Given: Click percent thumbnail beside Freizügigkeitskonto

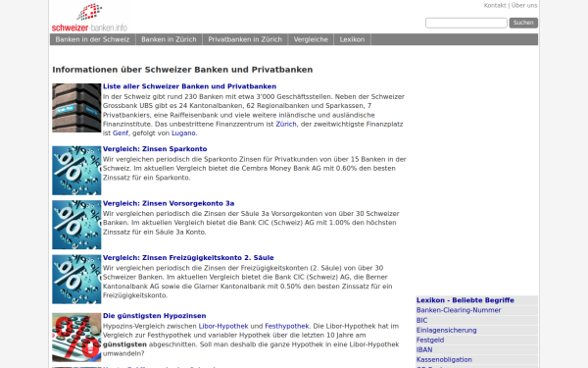Looking at the screenshot, I should (x=76, y=280).
